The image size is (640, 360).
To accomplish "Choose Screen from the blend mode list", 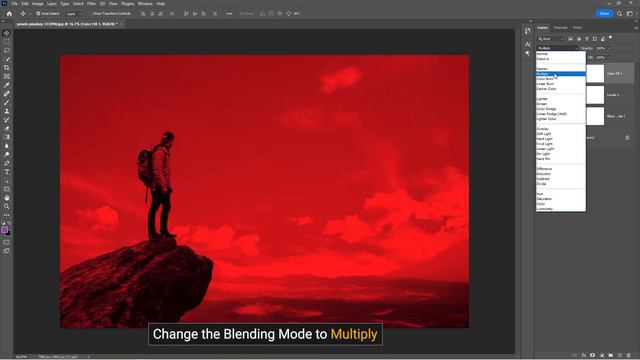I will point(561,104).
